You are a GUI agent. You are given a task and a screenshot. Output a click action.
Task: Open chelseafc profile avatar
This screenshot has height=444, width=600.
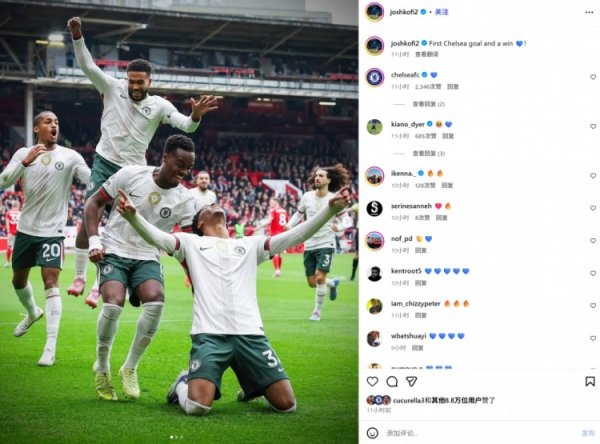(x=375, y=78)
